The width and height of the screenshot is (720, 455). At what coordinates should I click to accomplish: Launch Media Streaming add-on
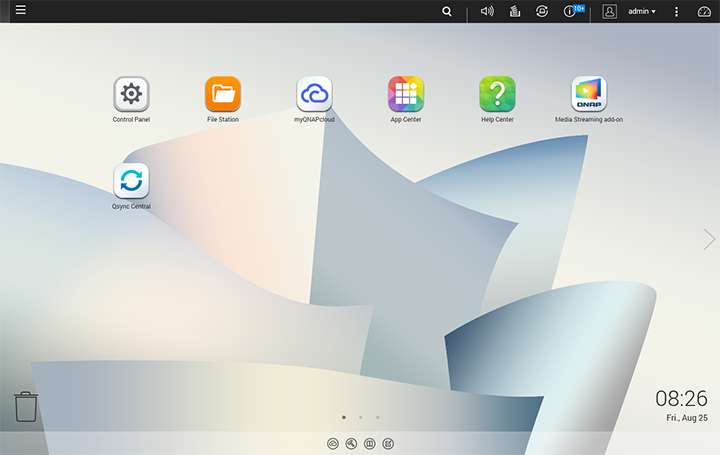589,94
